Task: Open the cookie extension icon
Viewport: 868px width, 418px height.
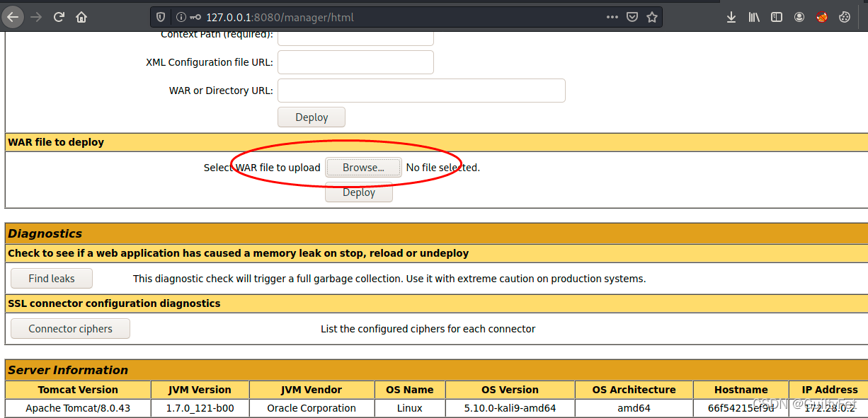Action: point(845,17)
